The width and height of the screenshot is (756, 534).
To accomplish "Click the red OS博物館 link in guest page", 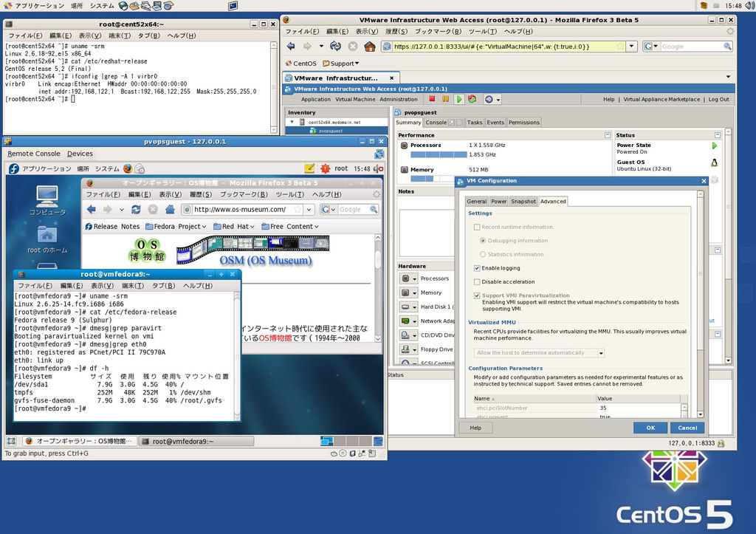I will tap(275, 338).
